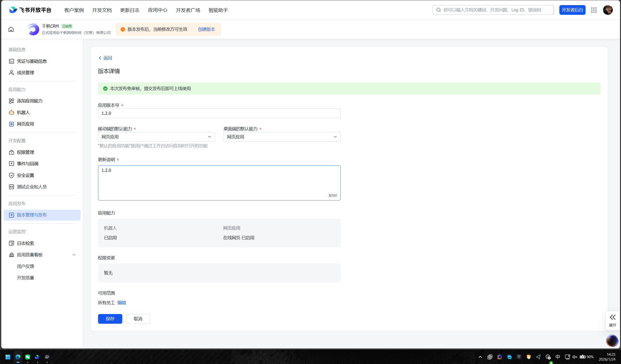This screenshot has height=364, width=621.
Task: Click the 千帆CRM app logo icon
Action: click(x=33, y=29)
